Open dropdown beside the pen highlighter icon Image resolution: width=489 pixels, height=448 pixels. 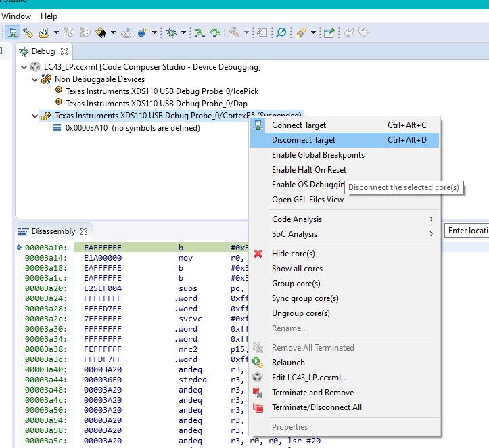[x=313, y=32]
